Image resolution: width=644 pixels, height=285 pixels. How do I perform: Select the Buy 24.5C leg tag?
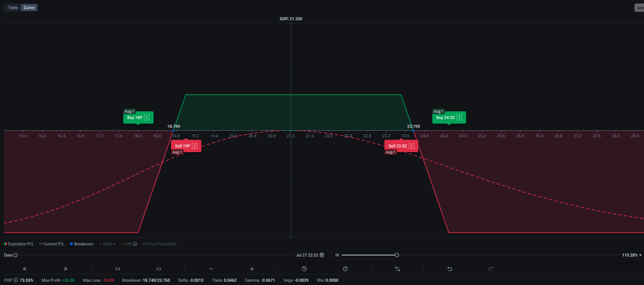click(x=449, y=118)
